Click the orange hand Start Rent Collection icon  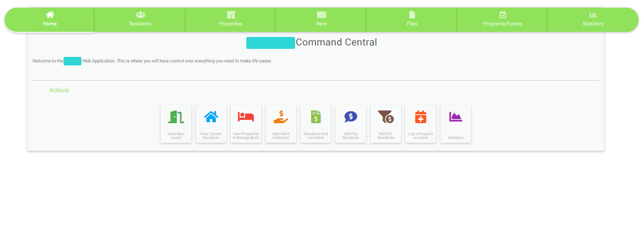point(281,117)
